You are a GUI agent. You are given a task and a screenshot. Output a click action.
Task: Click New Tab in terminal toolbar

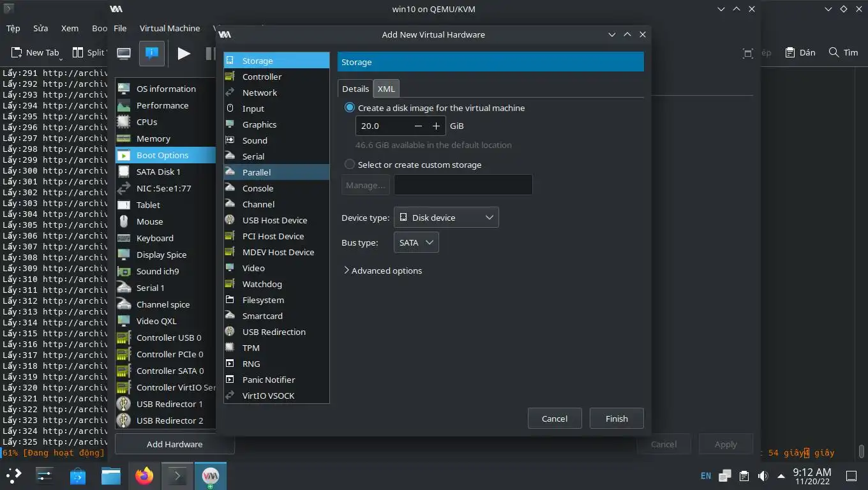[35, 52]
